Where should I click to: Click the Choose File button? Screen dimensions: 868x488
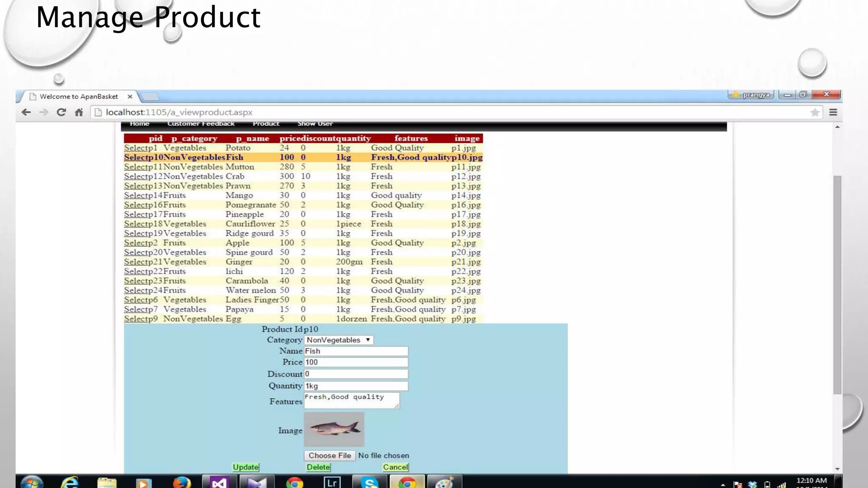pyautogui.click(x=330, y=455)
